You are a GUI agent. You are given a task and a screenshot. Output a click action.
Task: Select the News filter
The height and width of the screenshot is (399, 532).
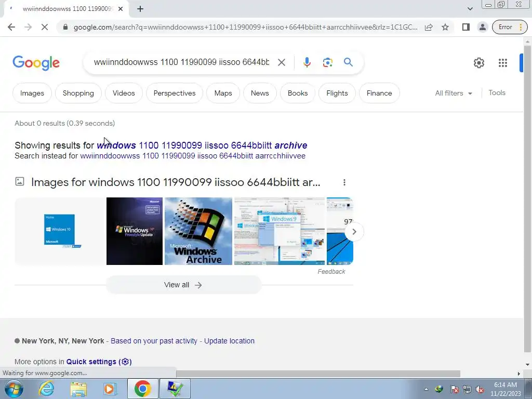(260, 93)
